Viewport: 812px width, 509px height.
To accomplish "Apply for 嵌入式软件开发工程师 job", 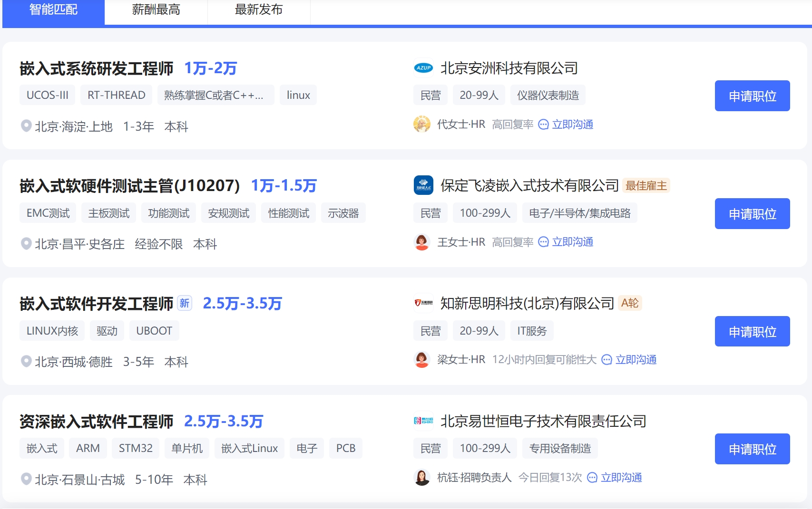I will click(x=752, y=331).
